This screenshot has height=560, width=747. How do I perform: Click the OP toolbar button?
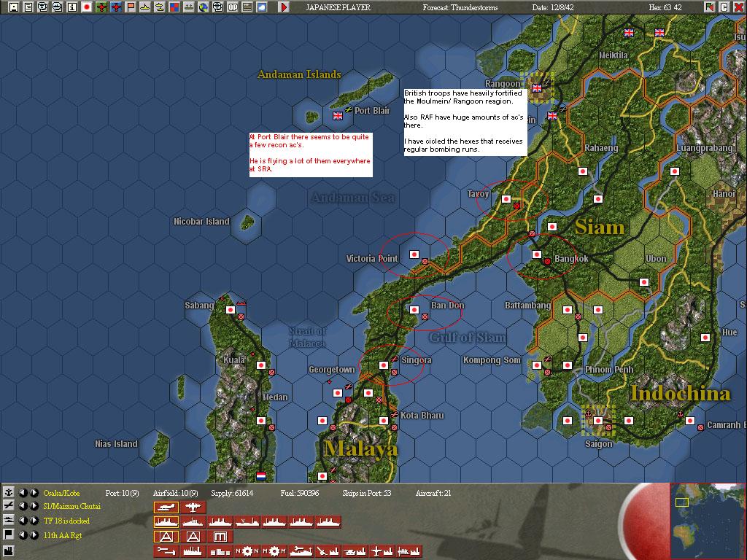click(x=233, y=7)
